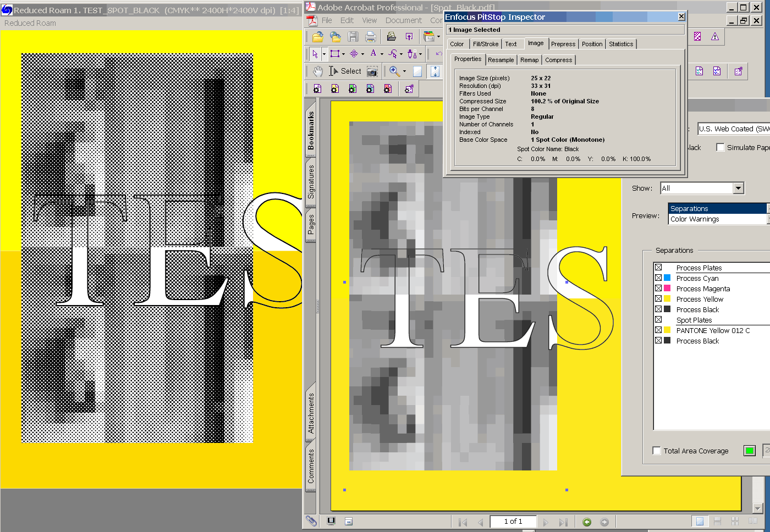Open the File menu in Acrobat

[327, 20]
